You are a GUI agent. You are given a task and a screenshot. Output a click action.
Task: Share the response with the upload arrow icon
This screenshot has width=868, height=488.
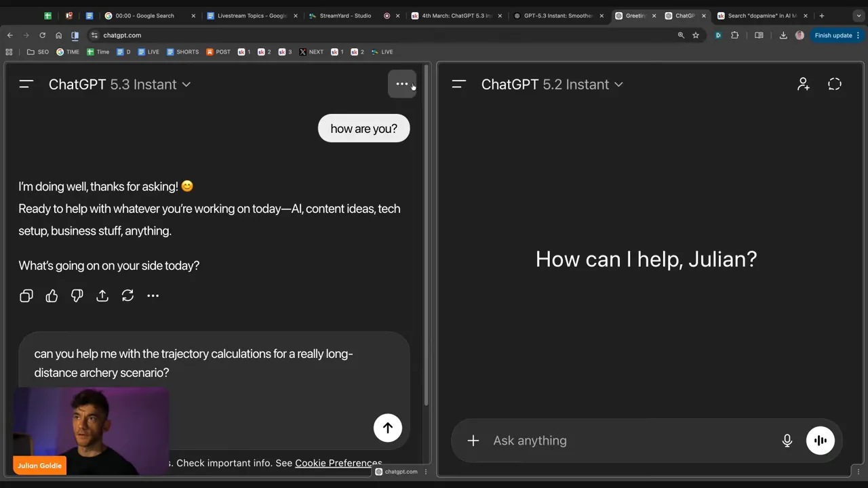pos(102,296)
